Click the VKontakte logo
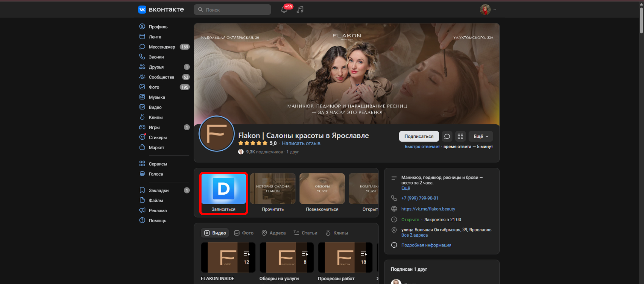This screenshot has height=284, width=644. 161,9
